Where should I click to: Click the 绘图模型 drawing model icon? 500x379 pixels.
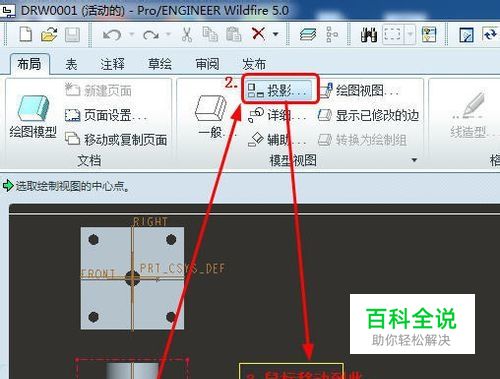click(x=33, y=116)
